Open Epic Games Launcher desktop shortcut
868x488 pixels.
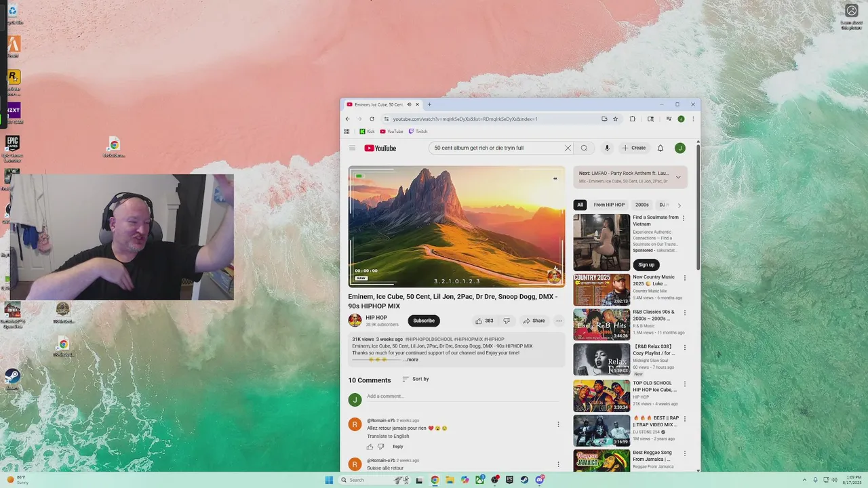[x=12, y=148]
